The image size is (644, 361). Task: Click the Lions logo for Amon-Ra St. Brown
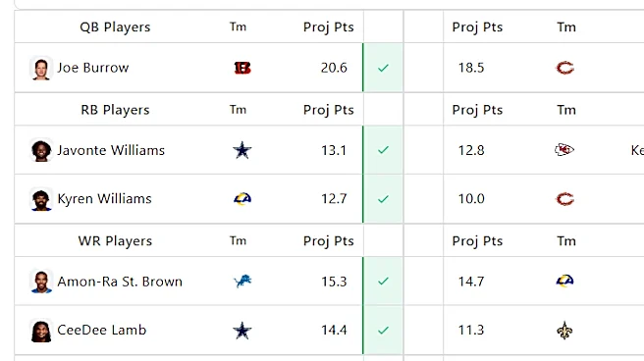pyautogui.click(x=242, y=282)
